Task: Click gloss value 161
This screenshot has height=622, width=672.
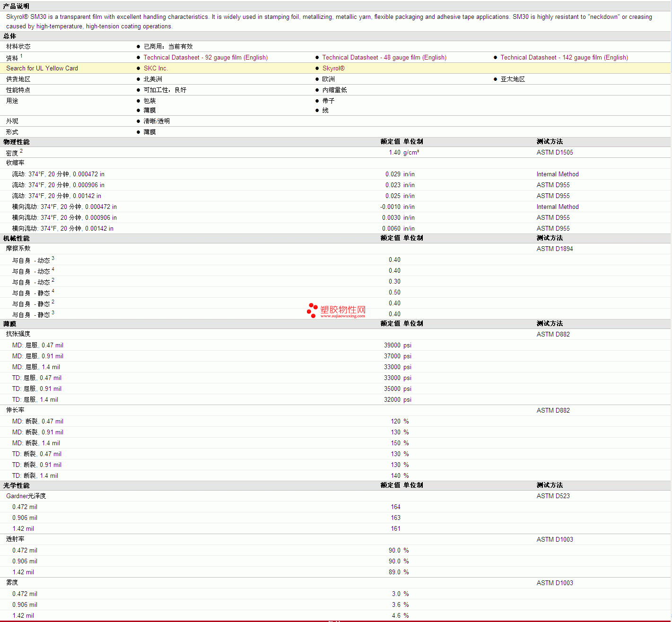Action: tap(395, 528)
